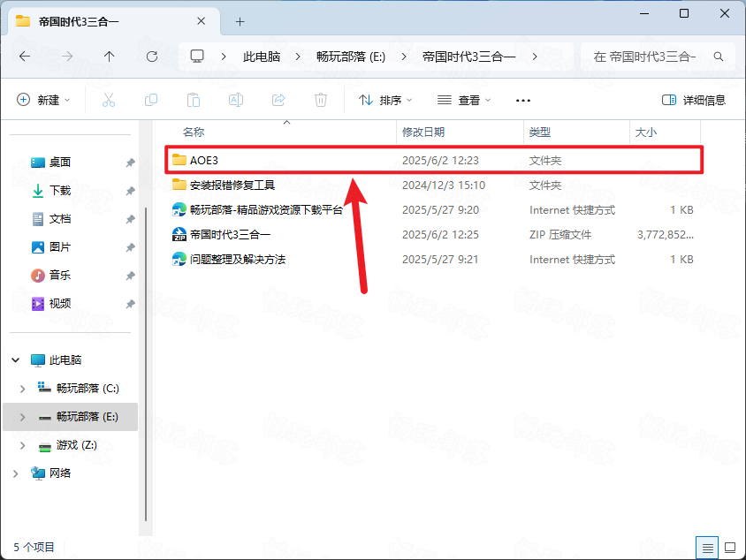Sort by the 名称 column header

(194, 132)
